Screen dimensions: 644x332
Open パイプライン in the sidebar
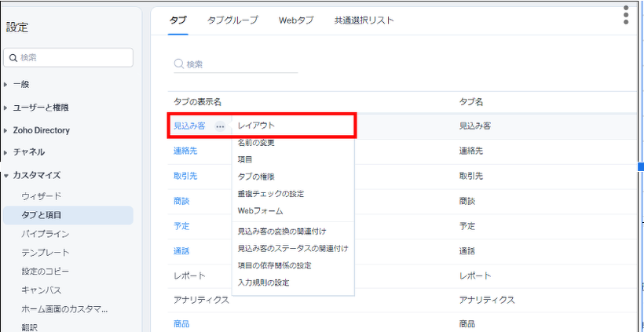coord(46,234)
